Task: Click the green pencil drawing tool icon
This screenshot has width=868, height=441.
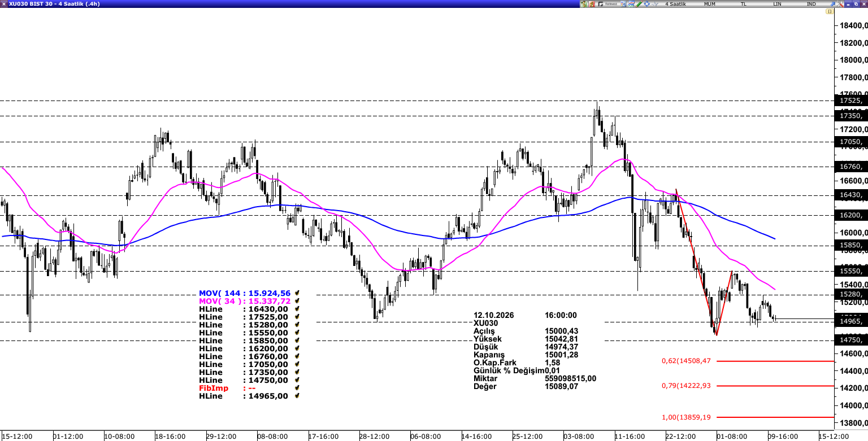Action: pyautogui.click(x=639, y=4)
